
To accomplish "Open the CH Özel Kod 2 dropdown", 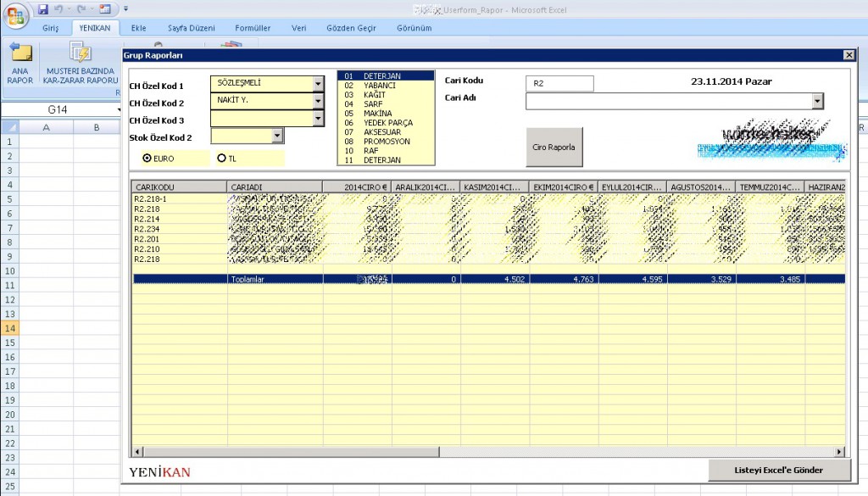I will (318, 101).
